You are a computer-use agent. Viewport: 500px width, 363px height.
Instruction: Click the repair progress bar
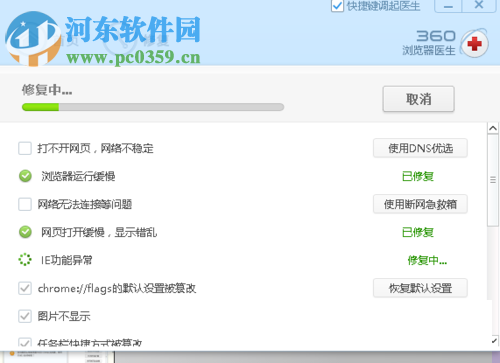153,107
